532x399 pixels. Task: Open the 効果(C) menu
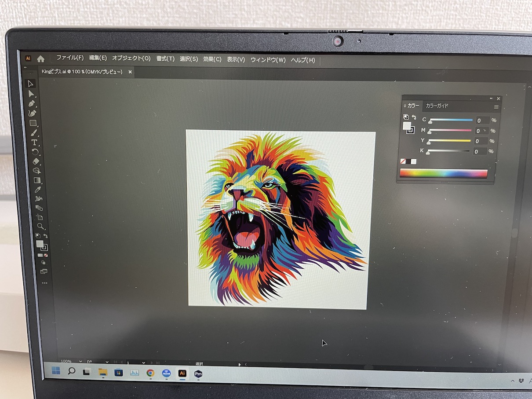tap(212, 59)
